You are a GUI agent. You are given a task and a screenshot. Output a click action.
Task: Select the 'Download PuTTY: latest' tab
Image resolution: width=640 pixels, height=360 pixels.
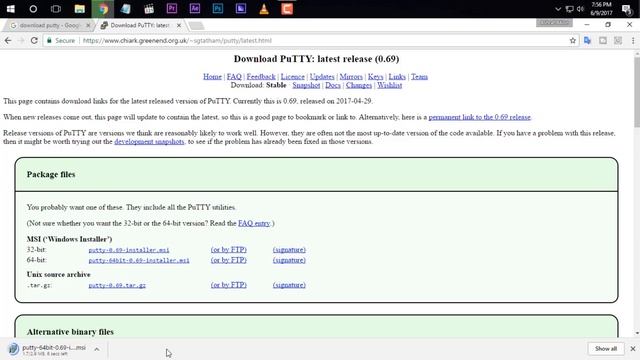tap(140, 25)
